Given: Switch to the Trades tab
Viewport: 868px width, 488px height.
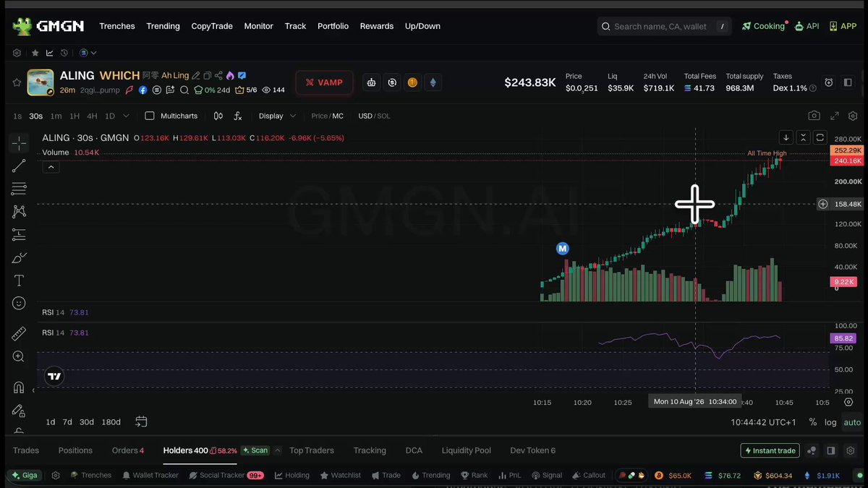Looking at the screenshot, I should 26,450.
